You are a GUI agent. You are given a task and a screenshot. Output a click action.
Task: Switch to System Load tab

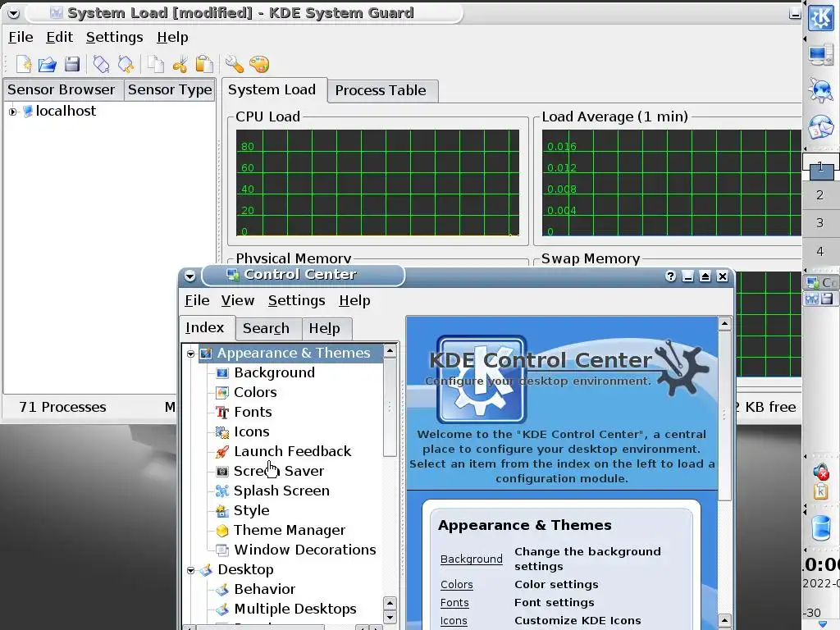[x=272, y=89]
